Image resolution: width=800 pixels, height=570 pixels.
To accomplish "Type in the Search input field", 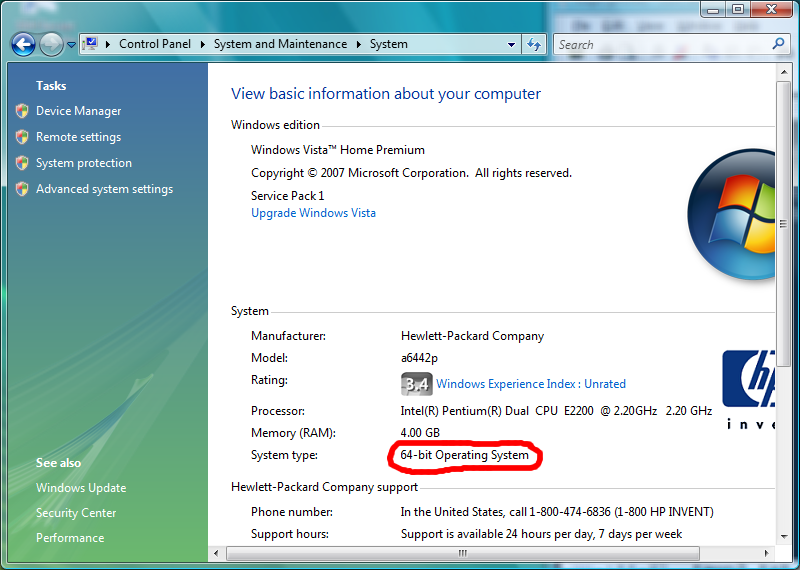I will 660,44.
